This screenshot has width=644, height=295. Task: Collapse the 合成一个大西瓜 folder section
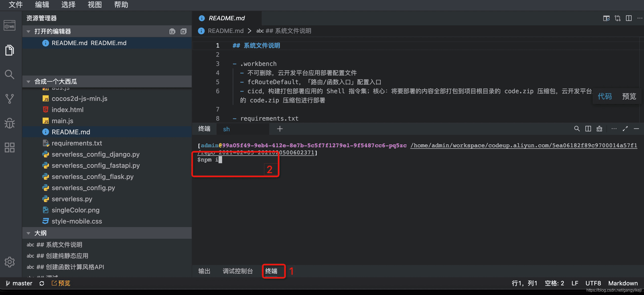[29, 81]
